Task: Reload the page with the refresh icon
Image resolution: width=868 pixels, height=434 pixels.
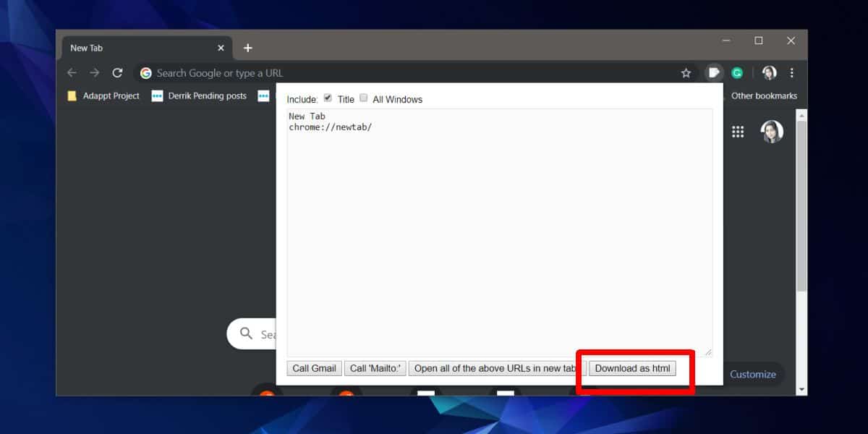Action: click(x=117, y=73)
